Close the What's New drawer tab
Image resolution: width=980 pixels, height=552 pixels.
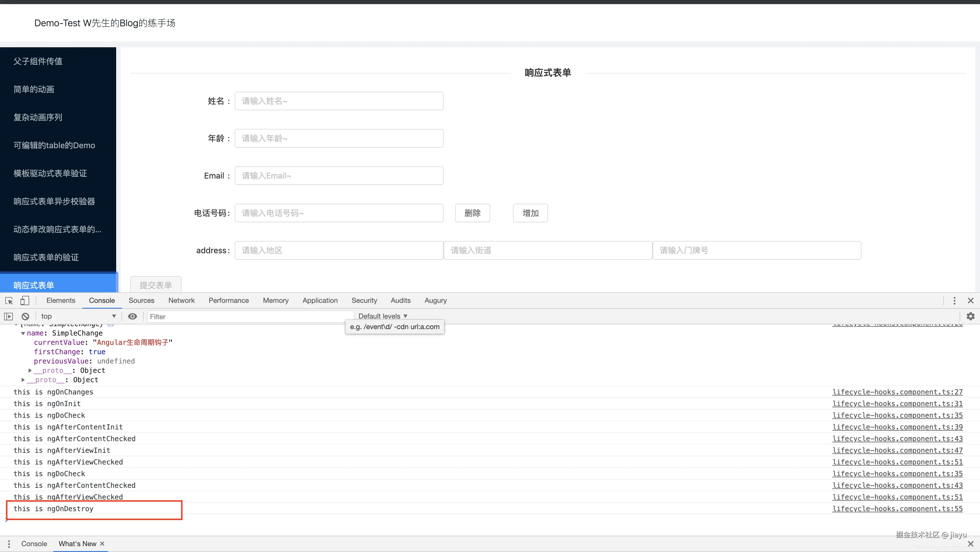102,544
